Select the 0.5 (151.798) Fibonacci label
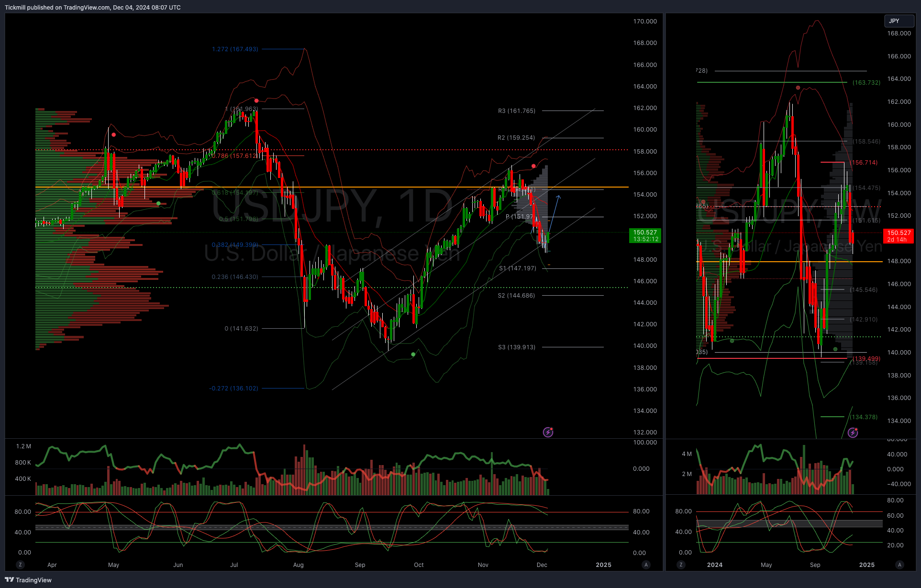 pos(238,219)
